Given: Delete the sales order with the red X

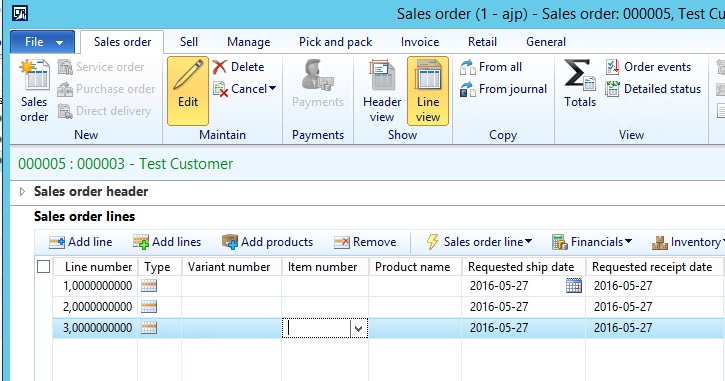Looking at the screenshot, I should coord(239,67).
